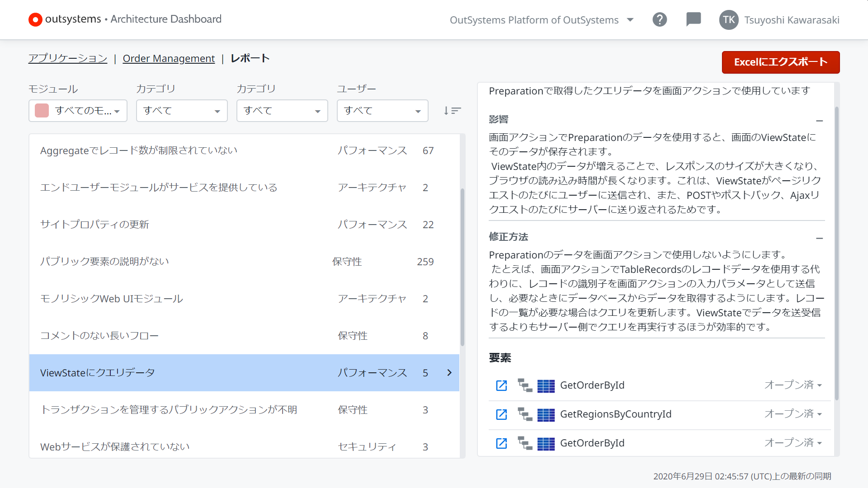Image resolution: width=868 pixels, height=488 pixels.
Task: Click the Excelにエクスポート button
Action: (x=780, y=62)
